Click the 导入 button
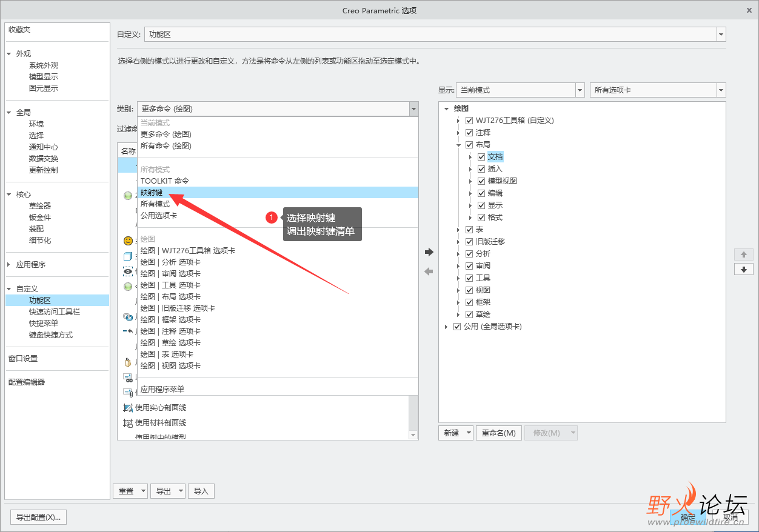Screen dimensions: 759x532 (201, 491)
